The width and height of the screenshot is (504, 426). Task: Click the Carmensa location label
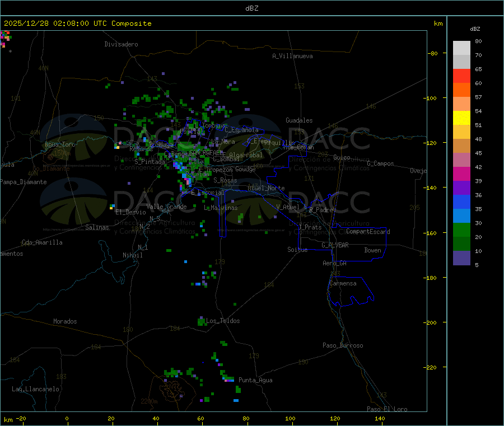[x=343, y=283]
